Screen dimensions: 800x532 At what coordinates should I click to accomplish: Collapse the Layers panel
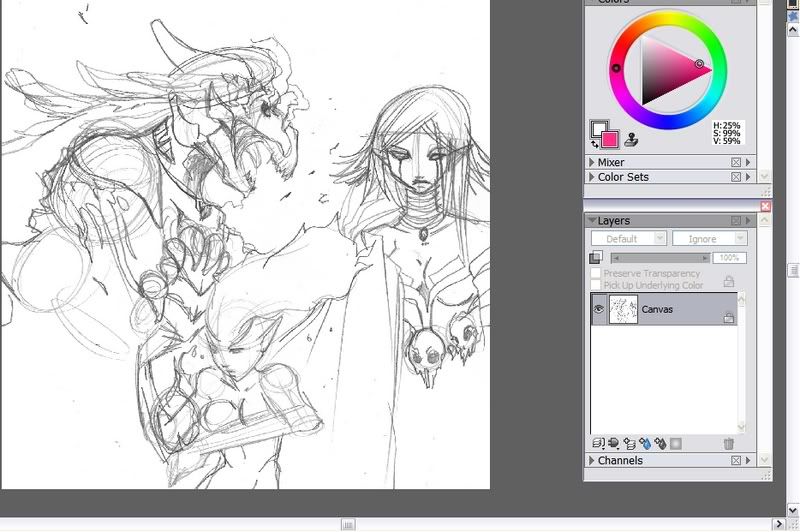592,221
